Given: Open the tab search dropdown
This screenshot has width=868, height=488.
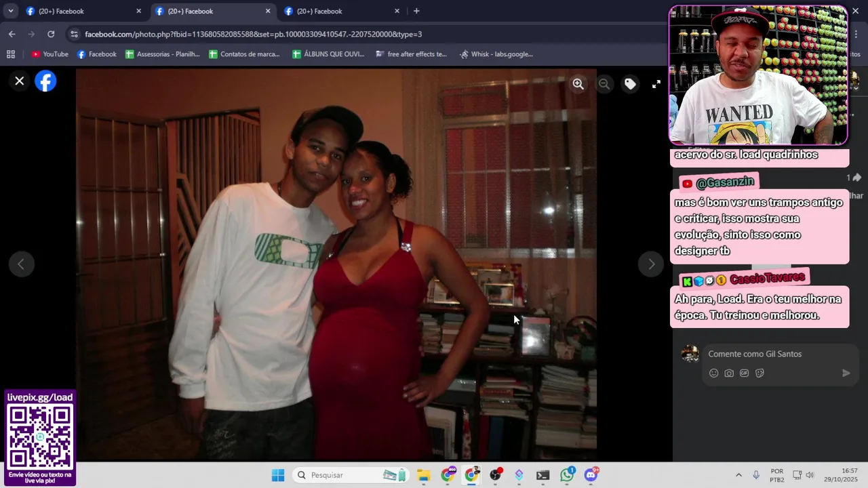Looking at the screenshot, I should [10, 11].
